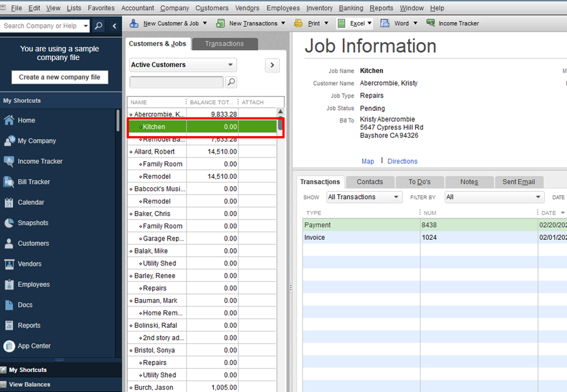Open the Docs shortcut
This screenshot has height=392, width=567.
point(25,305)
